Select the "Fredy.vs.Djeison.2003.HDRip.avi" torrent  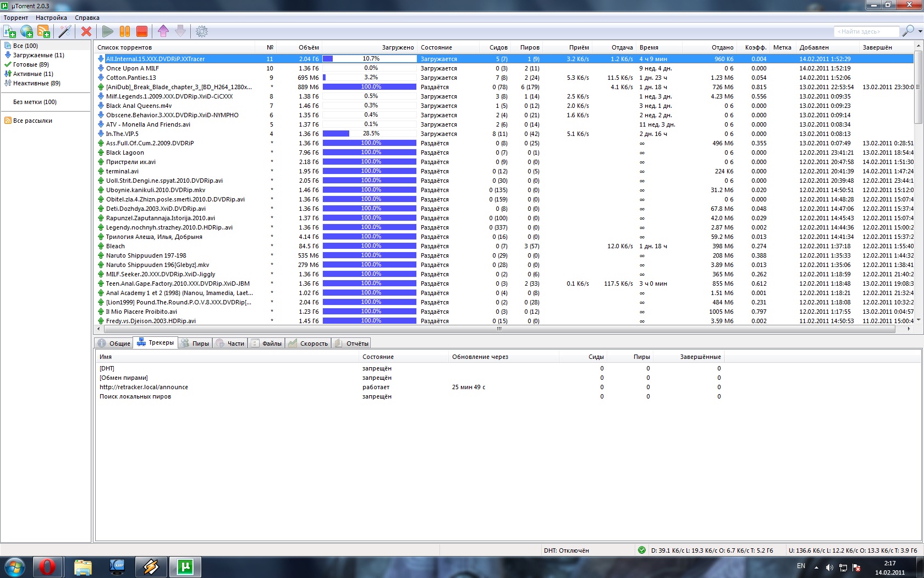(x=504, y=321)
